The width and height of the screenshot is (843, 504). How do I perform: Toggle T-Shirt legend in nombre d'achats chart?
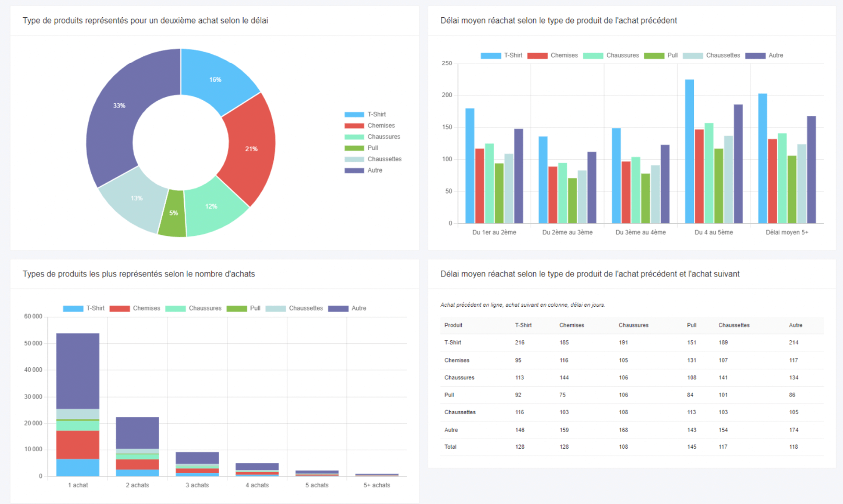pyautogui.click(x=83, y=308)
